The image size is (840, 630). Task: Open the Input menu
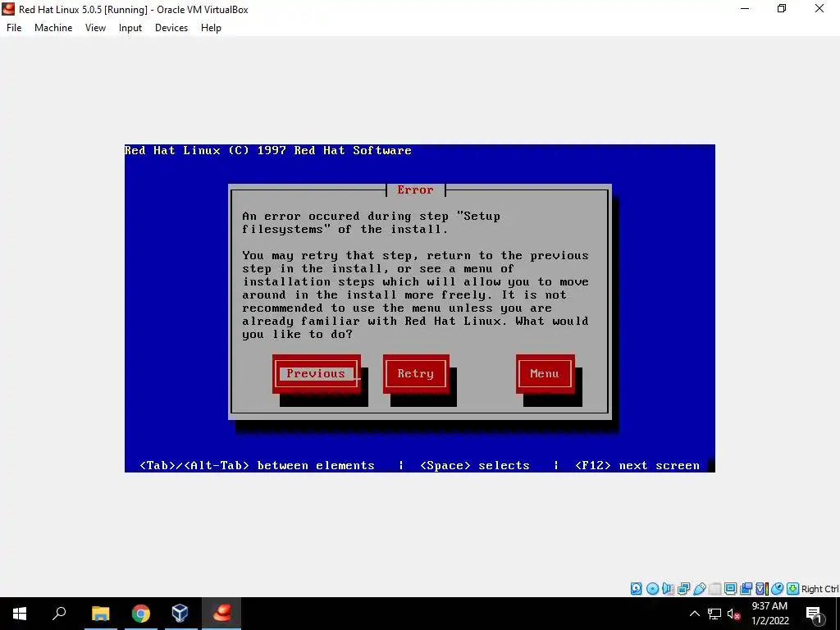click(x=130, y=28)
